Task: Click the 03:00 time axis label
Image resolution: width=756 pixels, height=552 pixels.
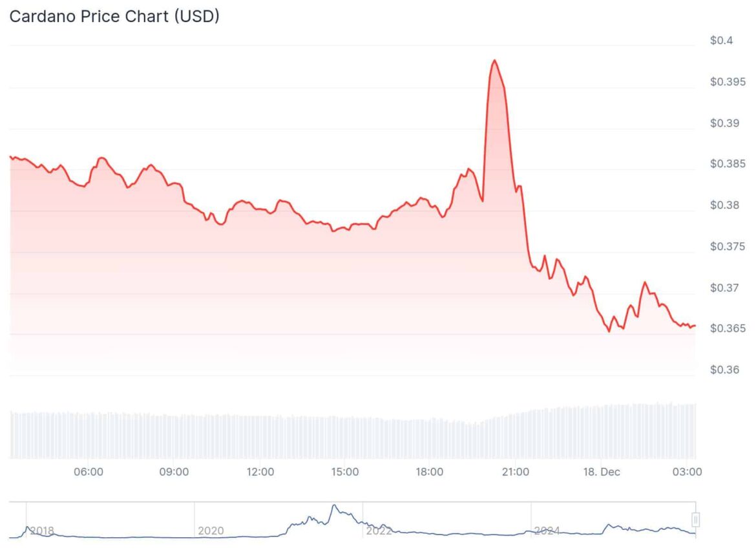Action: tap(688, 472)
